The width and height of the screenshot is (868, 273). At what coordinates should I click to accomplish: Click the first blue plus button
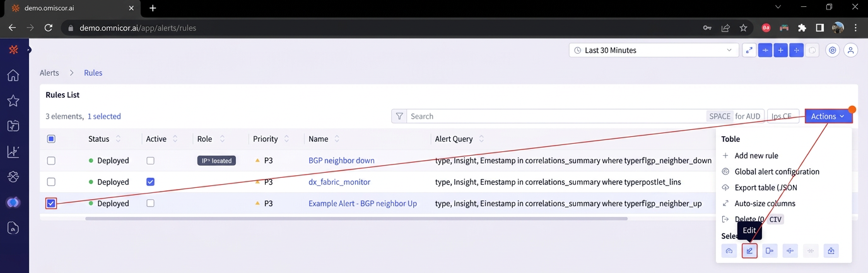tap(765, 50)
